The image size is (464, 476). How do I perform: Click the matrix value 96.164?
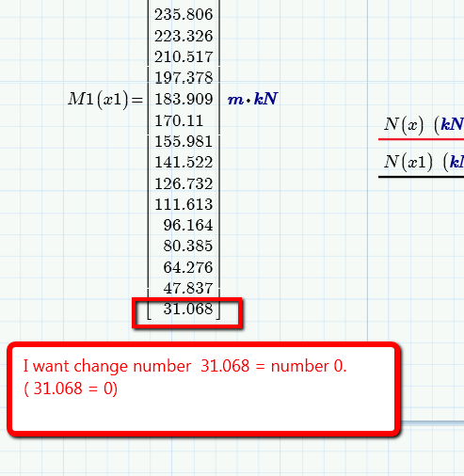188,225
